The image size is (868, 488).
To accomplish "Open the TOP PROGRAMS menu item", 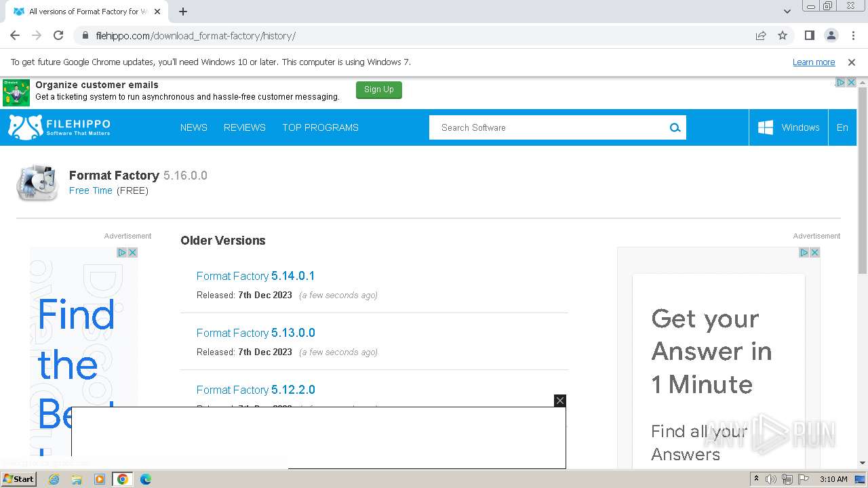I will coord(320,127).
